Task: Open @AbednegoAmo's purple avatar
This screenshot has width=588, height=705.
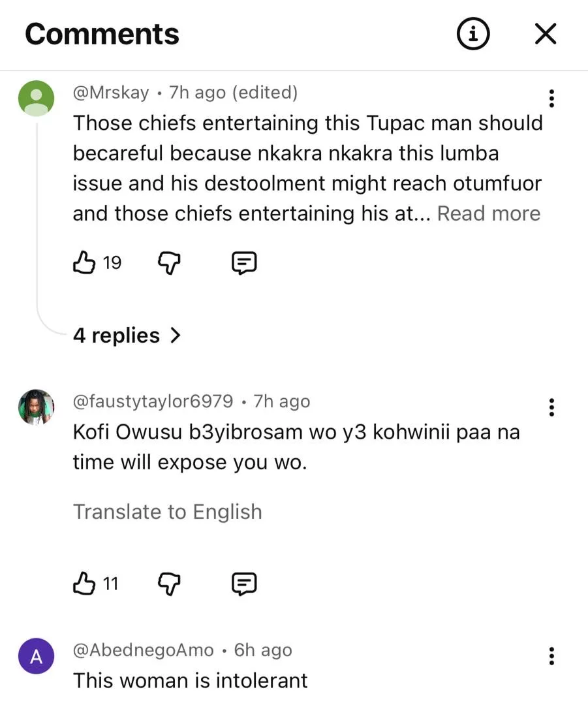Action: tap(37, 656)
